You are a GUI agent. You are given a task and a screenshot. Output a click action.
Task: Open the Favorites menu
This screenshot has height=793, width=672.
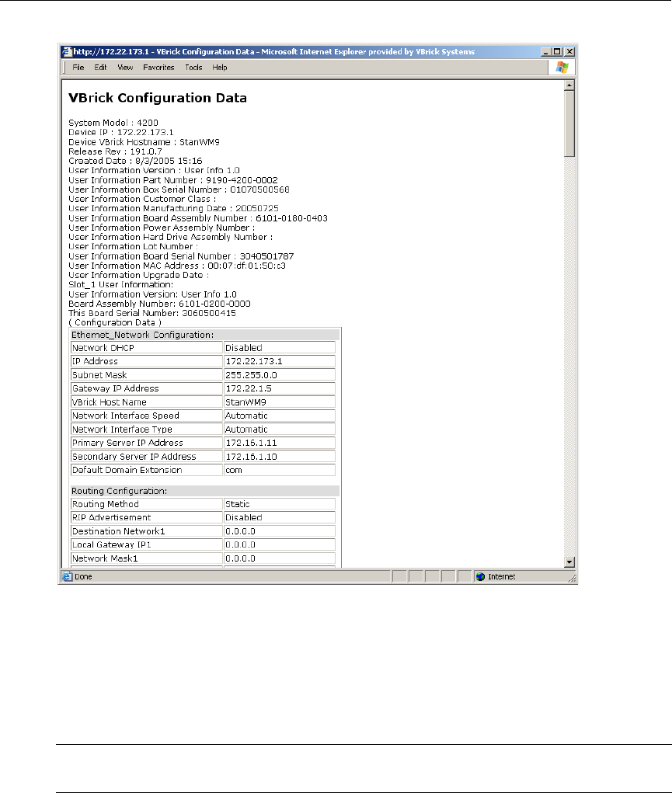click(x=158, y=68)
